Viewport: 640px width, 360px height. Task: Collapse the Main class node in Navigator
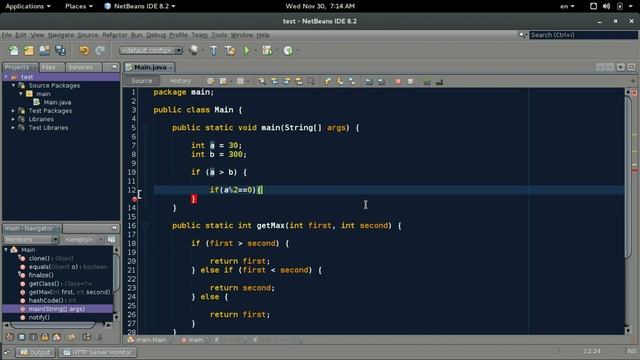[6, 250]
